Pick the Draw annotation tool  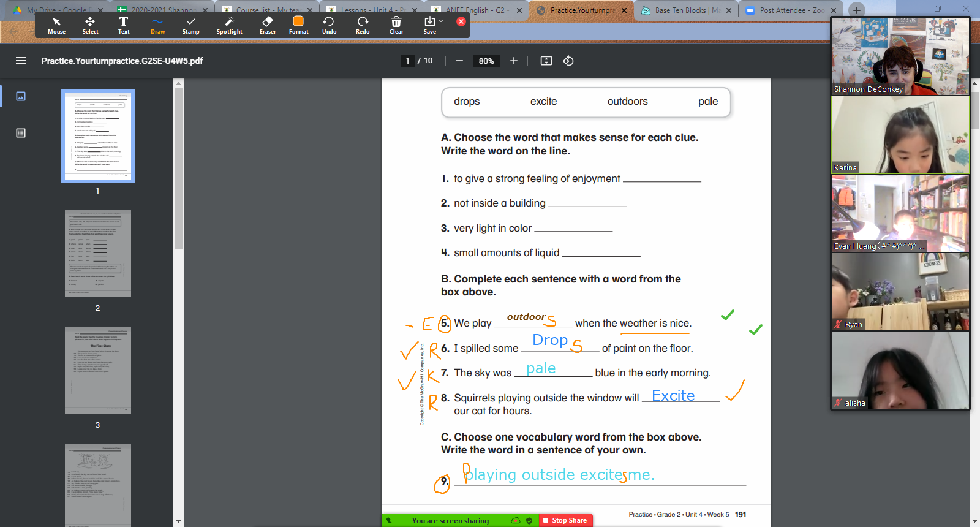pos(157,26)
